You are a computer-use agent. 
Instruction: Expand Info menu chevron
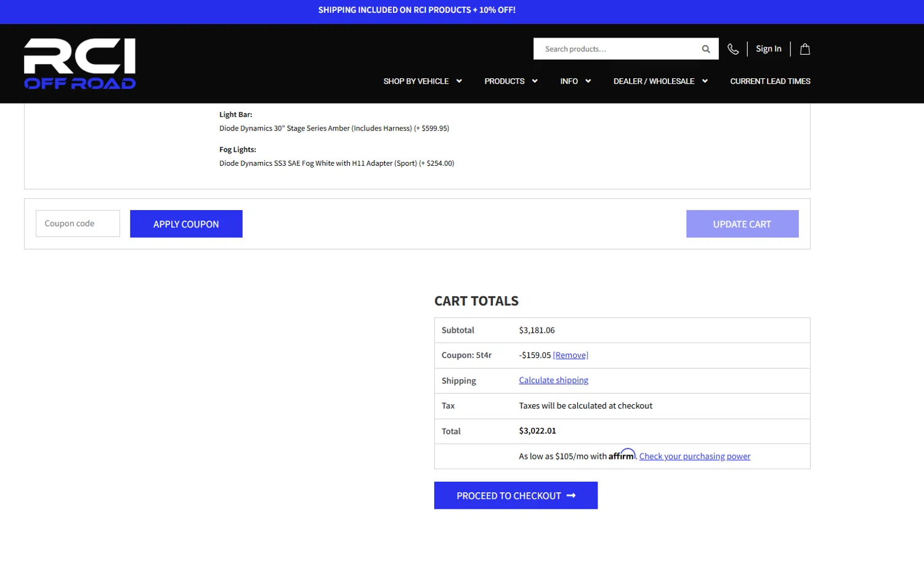coord(588,81)
